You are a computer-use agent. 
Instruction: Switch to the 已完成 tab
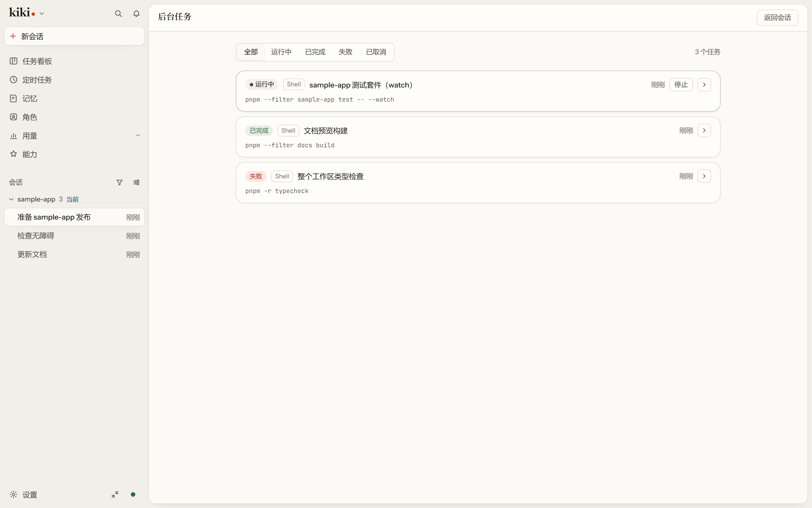coord(315,52)
